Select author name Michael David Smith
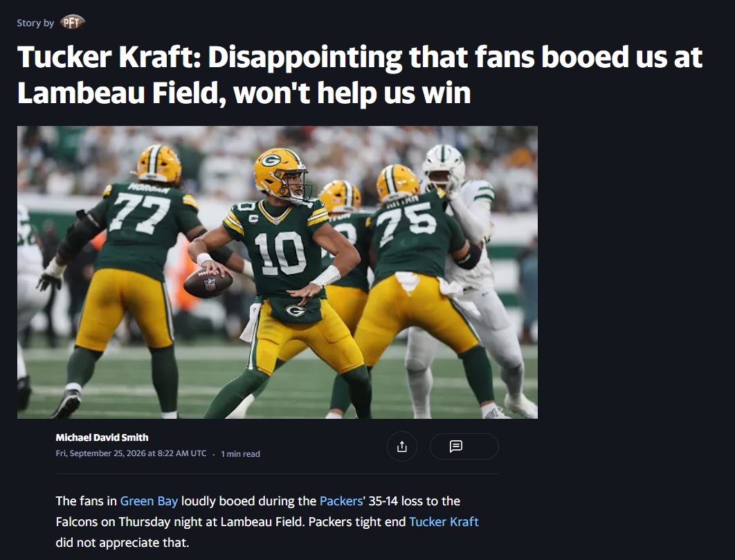Screen dimensions: 735x560 [102, 437]
